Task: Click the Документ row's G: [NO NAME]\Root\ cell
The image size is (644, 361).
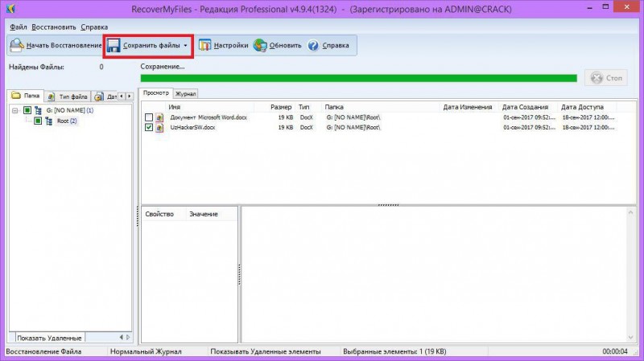Action: click(x=353, y=117)
